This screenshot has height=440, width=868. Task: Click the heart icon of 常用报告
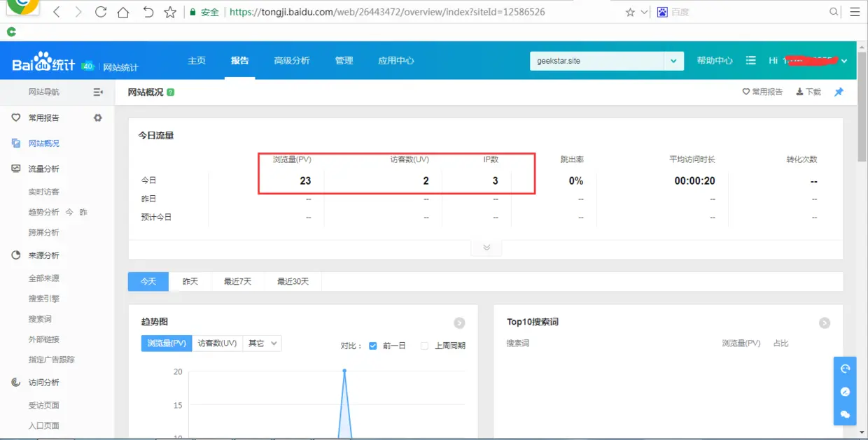[16, 118]
